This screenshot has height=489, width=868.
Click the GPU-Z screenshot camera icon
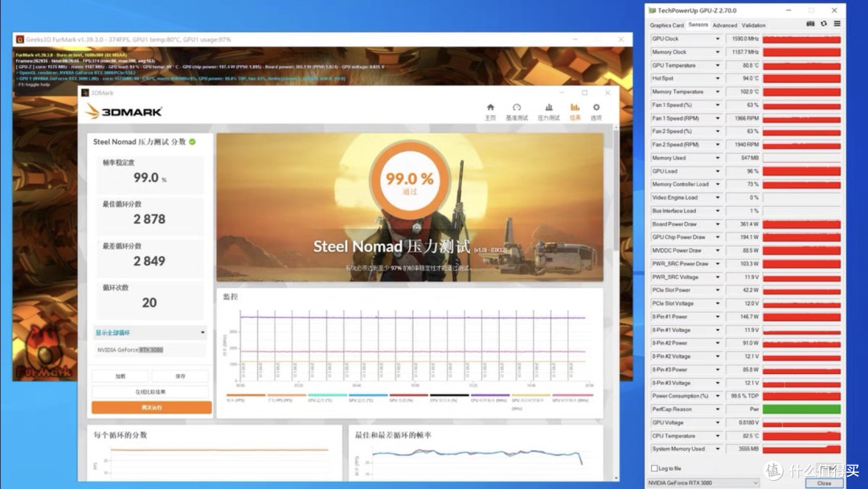(810, 24)
